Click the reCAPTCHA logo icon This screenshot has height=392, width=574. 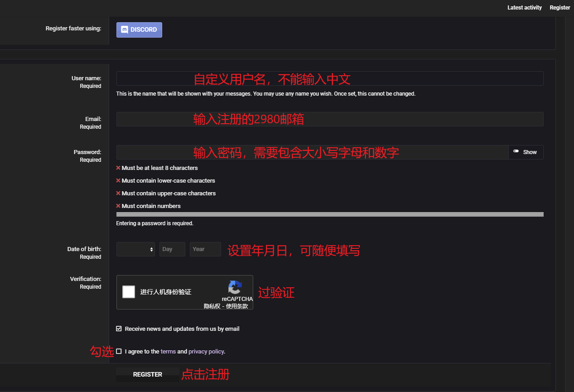point(235,287)
